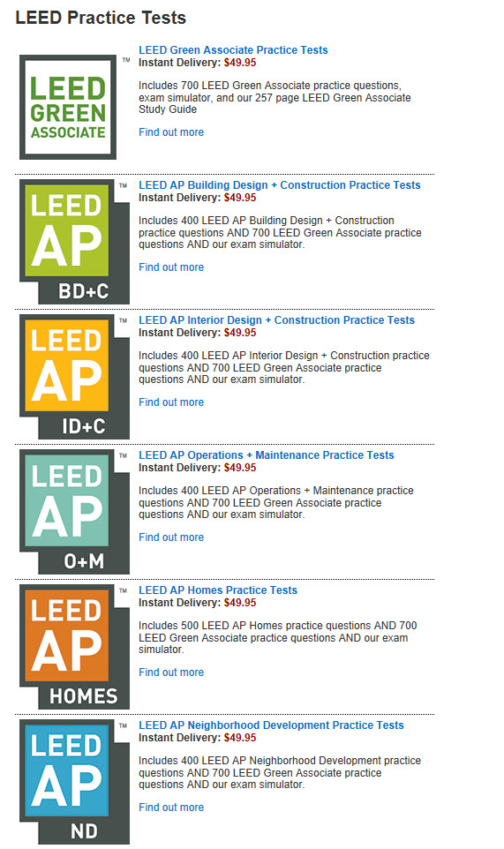Click the LEED AP ND badge image
Image resolution: width=504 pixels, height=849 pixels.
tap(75, 782)
